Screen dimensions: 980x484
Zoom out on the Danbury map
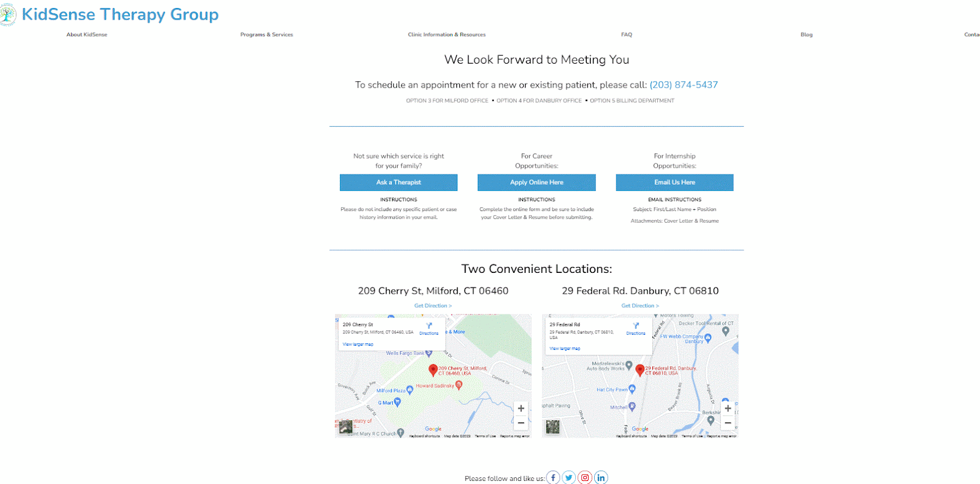click(728, 423)
